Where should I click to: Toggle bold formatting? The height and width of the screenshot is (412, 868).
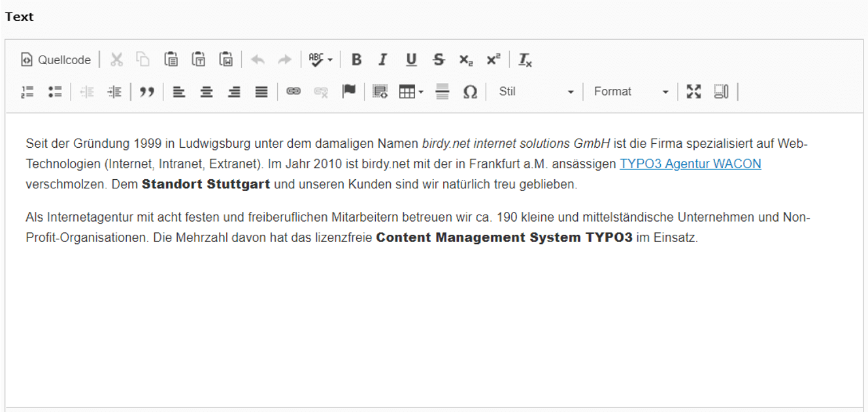tap(356, 60)
